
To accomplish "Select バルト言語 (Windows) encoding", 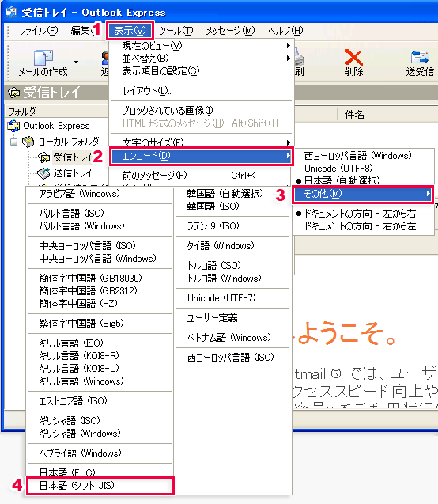I will point(100,226).
